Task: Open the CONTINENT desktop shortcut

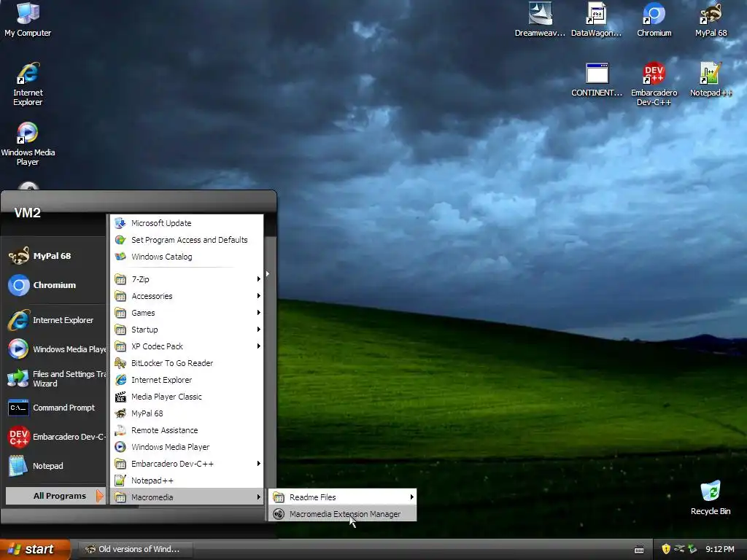Action: [x=597, y=80]
